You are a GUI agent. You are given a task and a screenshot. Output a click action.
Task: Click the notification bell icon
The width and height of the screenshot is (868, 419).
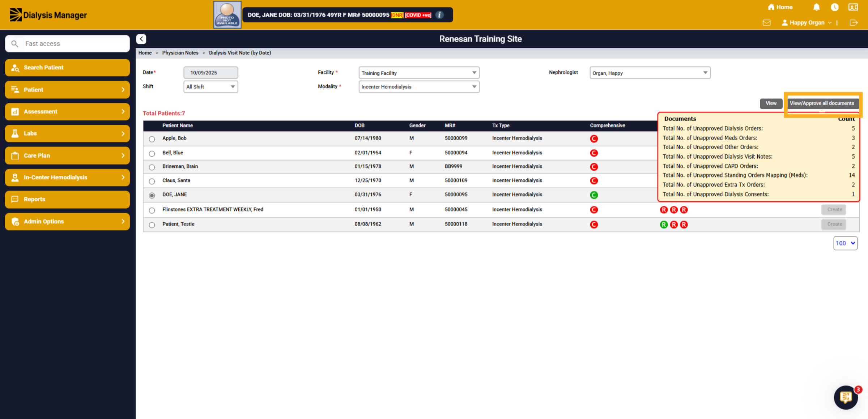tap(816, 7)
